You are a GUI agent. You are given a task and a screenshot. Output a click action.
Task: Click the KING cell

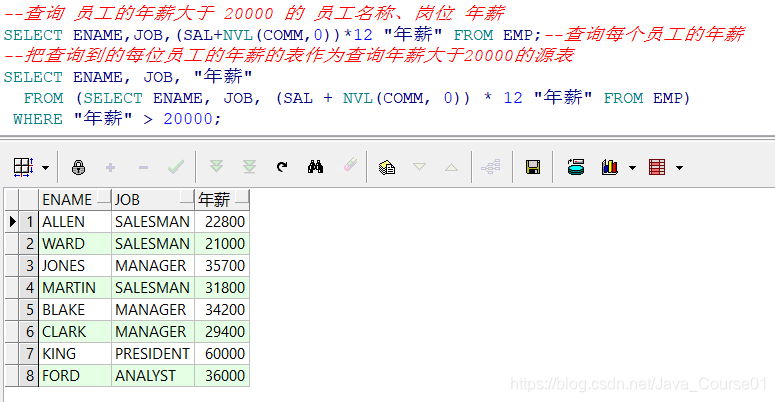[x=75, y=354]
